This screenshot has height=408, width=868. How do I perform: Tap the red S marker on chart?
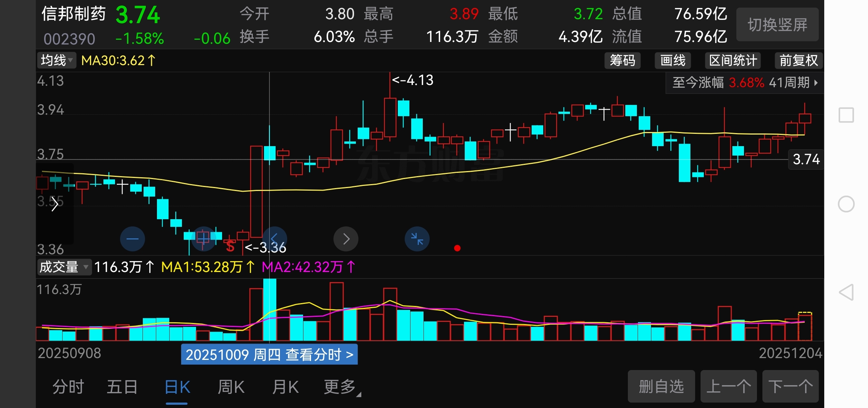point(230,247)
